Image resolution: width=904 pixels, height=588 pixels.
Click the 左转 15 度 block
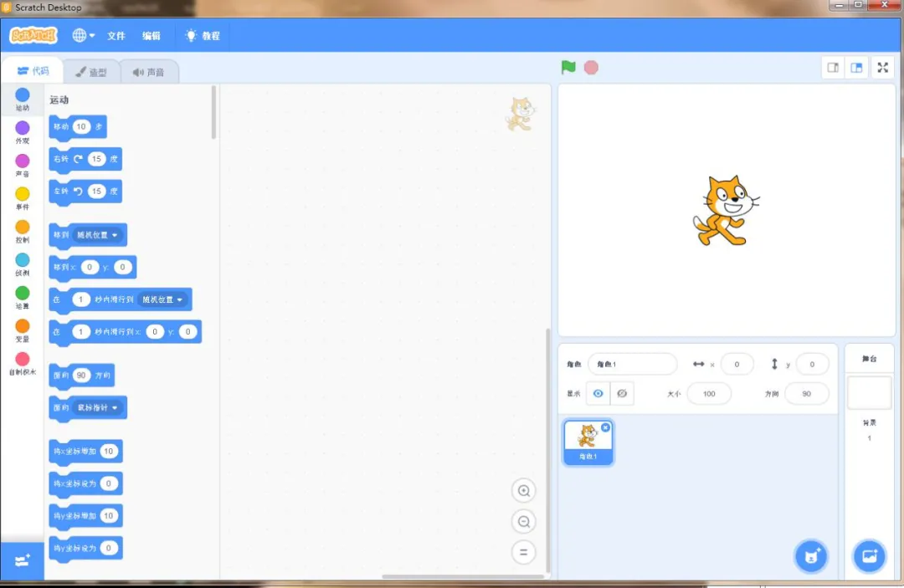85,192
